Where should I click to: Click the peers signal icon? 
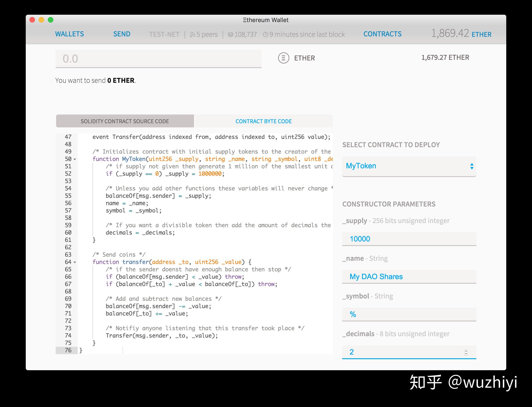(192, 35)
